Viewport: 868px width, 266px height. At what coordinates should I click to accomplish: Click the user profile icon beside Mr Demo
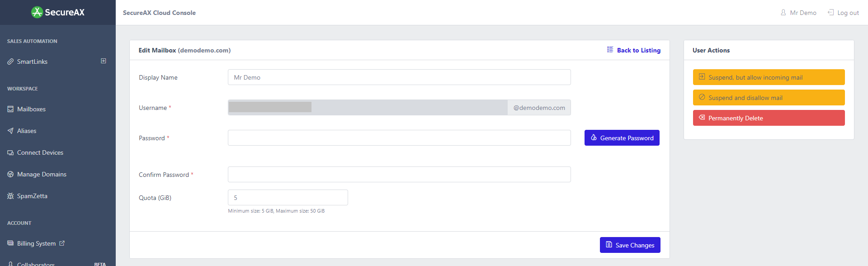point(783,13)
